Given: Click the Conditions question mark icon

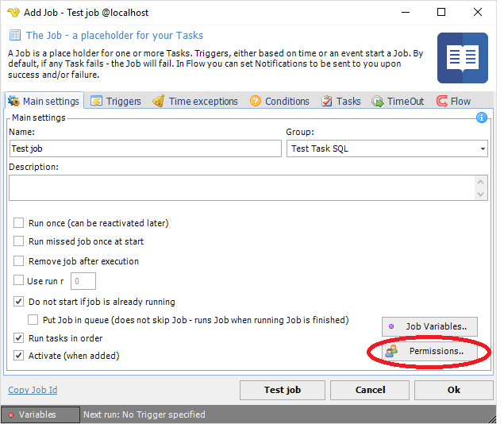Looking at the screenshot, I should (x=256, y=102).
